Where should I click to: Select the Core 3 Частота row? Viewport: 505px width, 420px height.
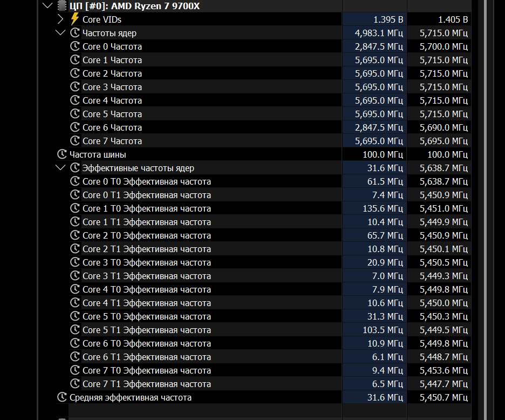(x=270, y=87)
